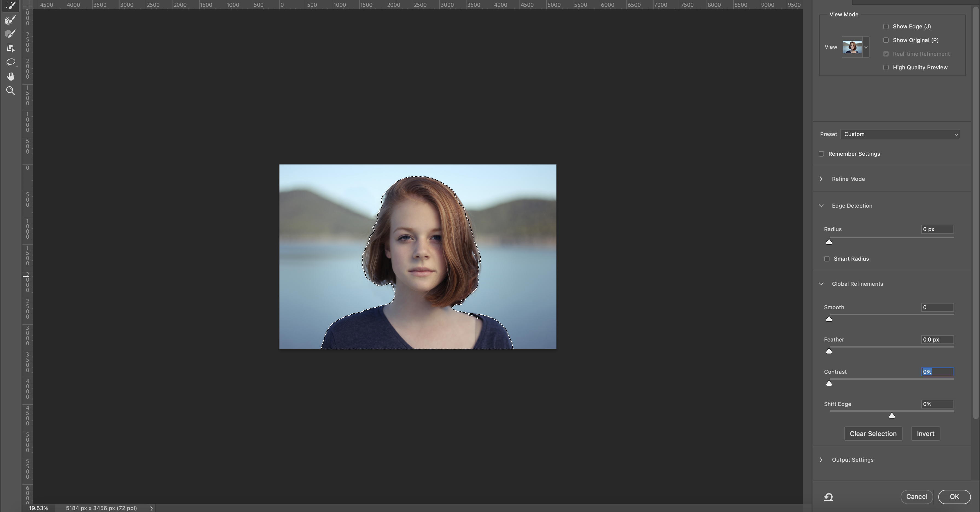This screenshot has height=512, width=980.
Task: Expand the Output Settings section
Action: tap(821, 460)
